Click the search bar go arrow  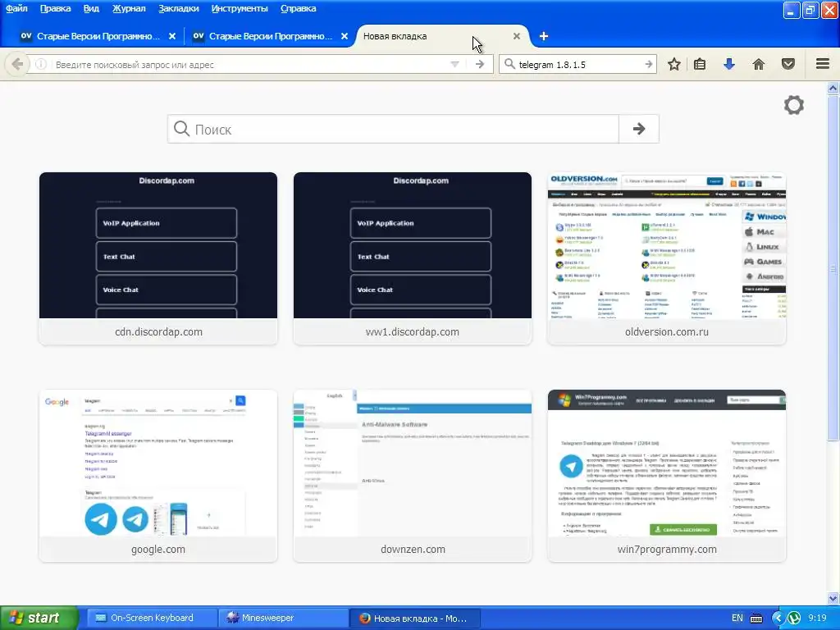(648, 64)
